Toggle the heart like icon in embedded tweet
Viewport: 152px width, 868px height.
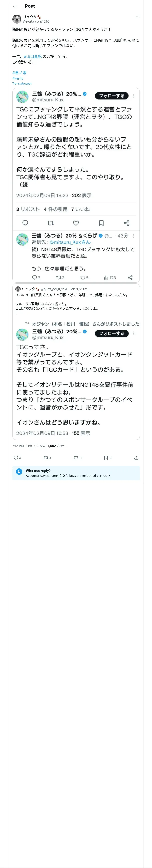pyautogui.click(x=76, y=223)
